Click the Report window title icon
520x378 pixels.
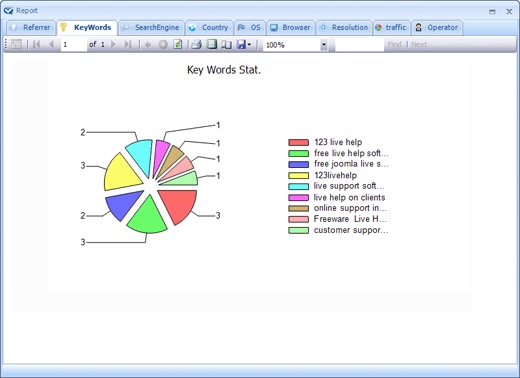click(x=9, y=11)
